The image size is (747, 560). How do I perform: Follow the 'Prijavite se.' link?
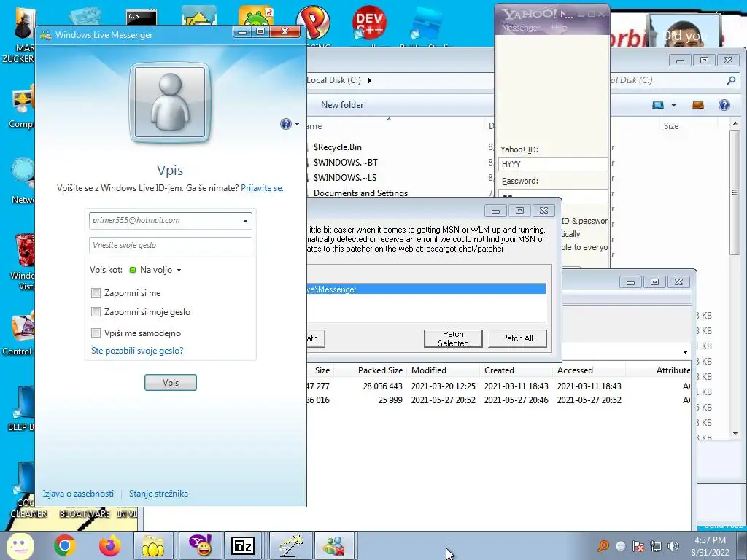pos(262,188)
